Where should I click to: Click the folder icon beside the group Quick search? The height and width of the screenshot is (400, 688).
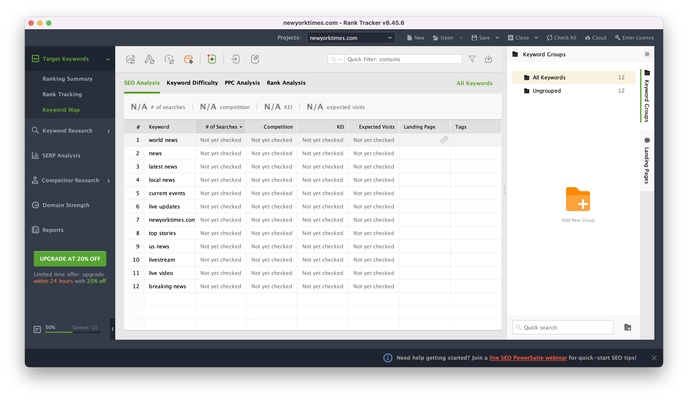[627, 327]
